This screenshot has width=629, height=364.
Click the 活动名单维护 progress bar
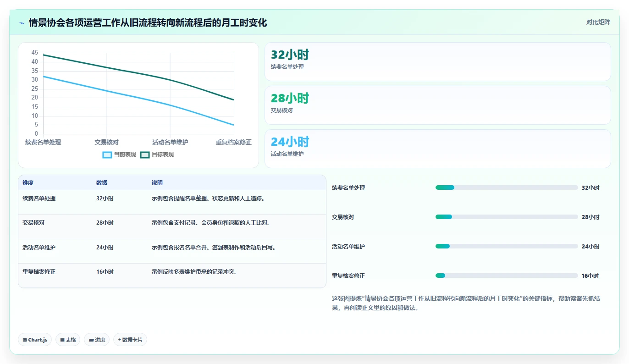[507, 246]
